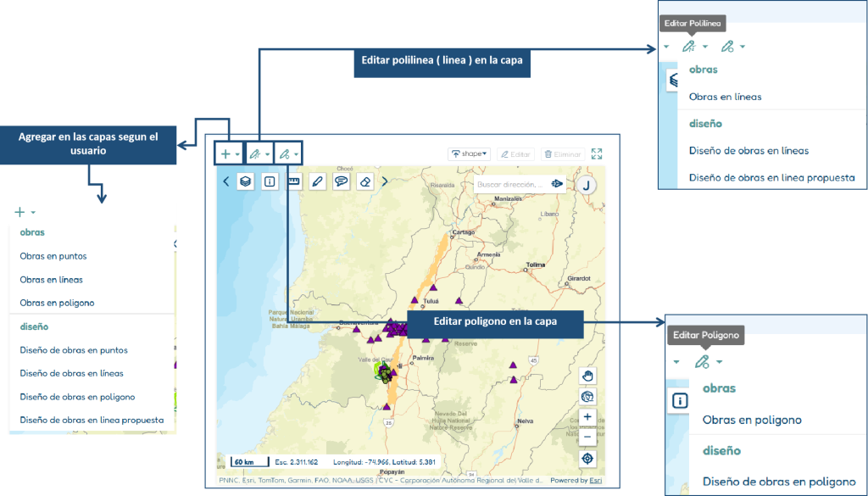Choose Diseño de obras en linea propuesta in add menu
The height and width of the screenshot is (496, 868).
point(92,421)
